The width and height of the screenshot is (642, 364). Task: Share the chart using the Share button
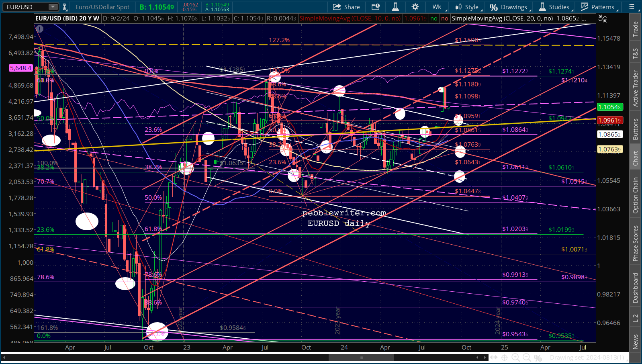pos(346,7)
